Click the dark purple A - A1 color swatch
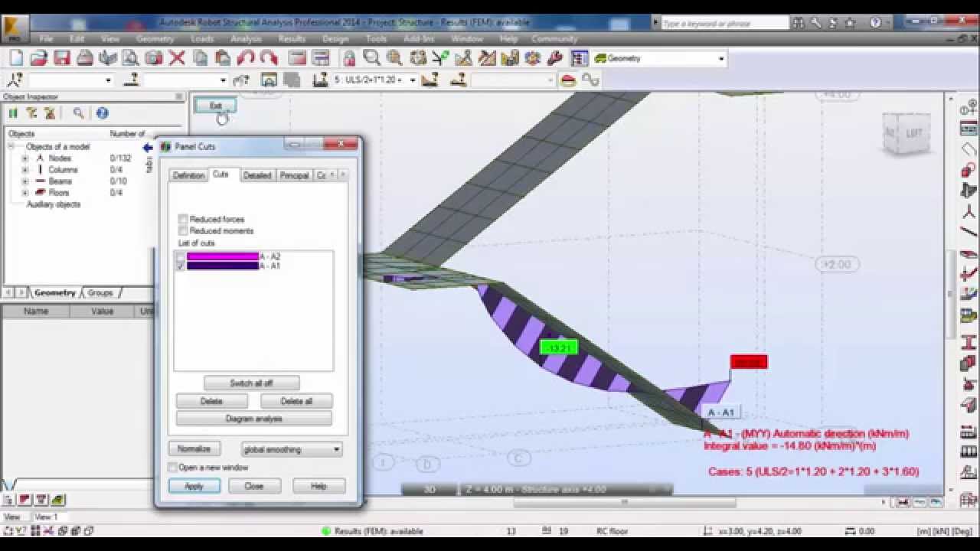This screenshot has height=551, width=980. pos(223,266)
